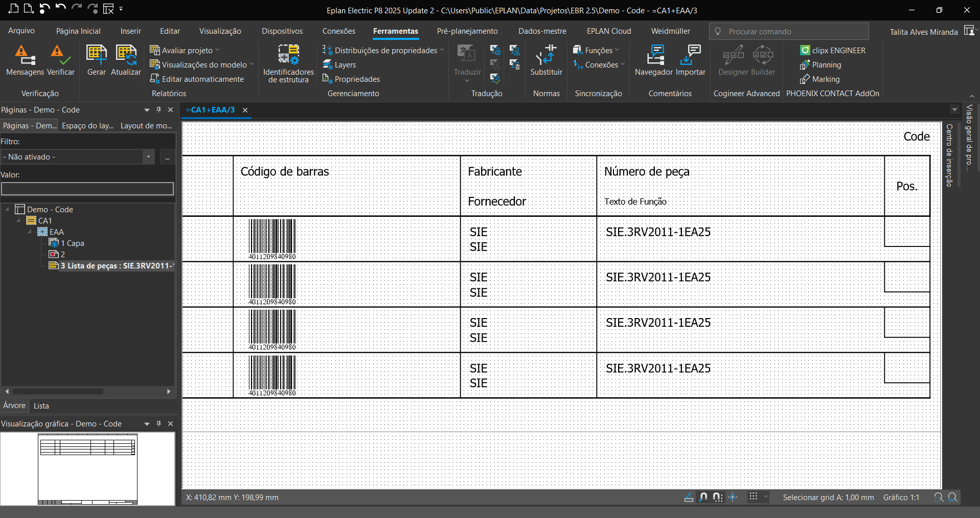
Task: Open the Layers management tool
Action: (x=339, y=65)
